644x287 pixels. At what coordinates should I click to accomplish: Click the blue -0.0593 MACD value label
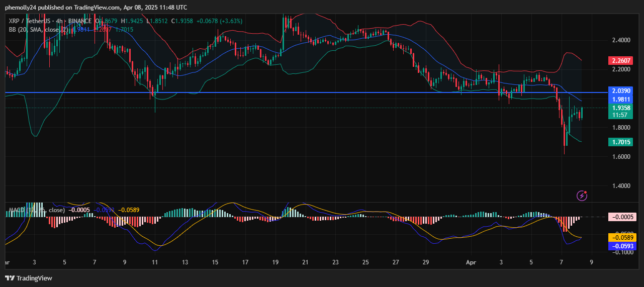coord(622,246)
